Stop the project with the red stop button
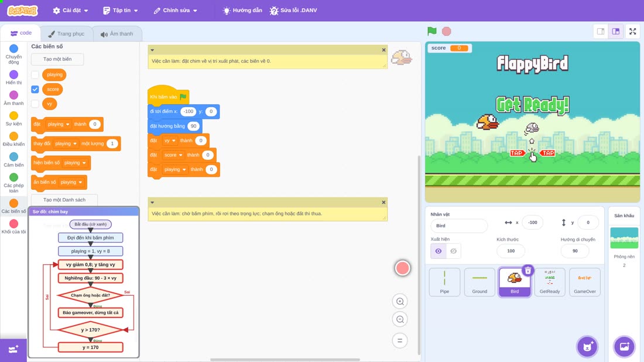 pyautogui.click(x=447, y=31)
